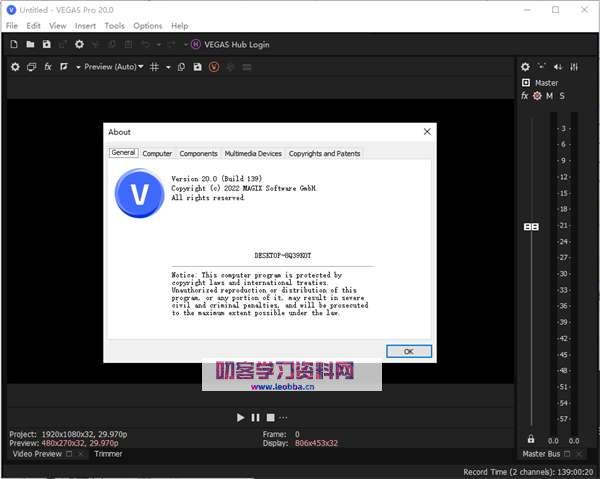The height and width of the screenshot is (479, 600).
Task: Click the VEGAS Hub purple logo icon
Action: [196, 44]
